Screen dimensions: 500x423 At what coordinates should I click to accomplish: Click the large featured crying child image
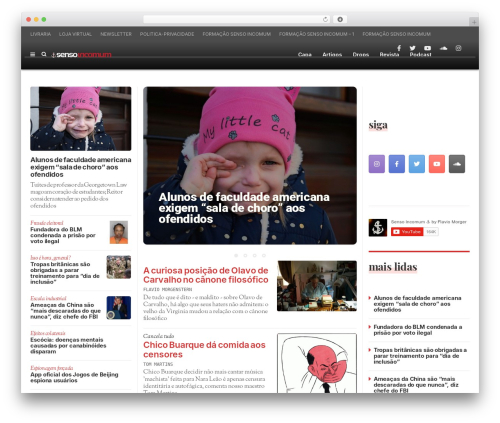click(x=250, y=165)
